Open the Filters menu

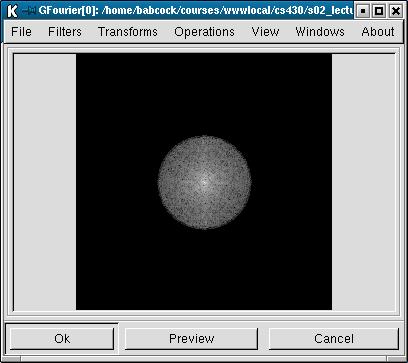point(65,32)
